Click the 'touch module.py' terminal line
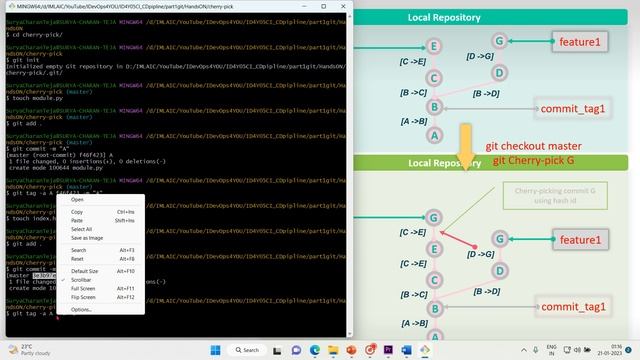 pos(34,98)
